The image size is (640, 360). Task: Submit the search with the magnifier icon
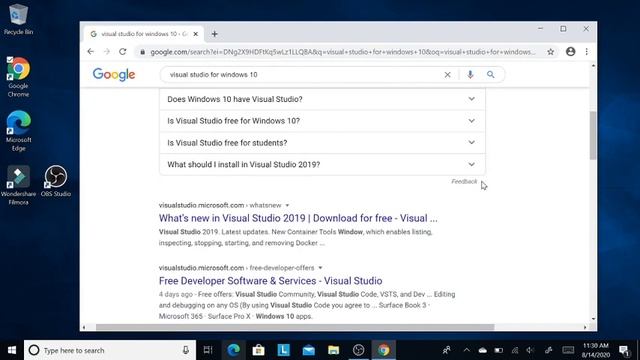(491, 74)
